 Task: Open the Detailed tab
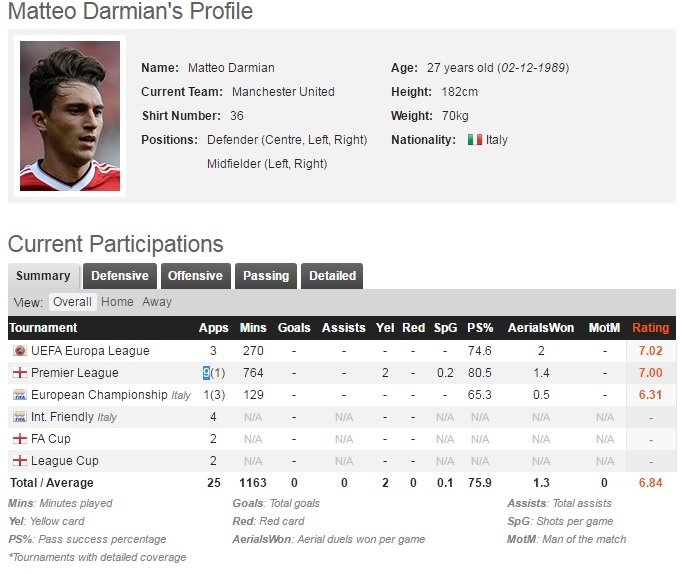point(332,276)
